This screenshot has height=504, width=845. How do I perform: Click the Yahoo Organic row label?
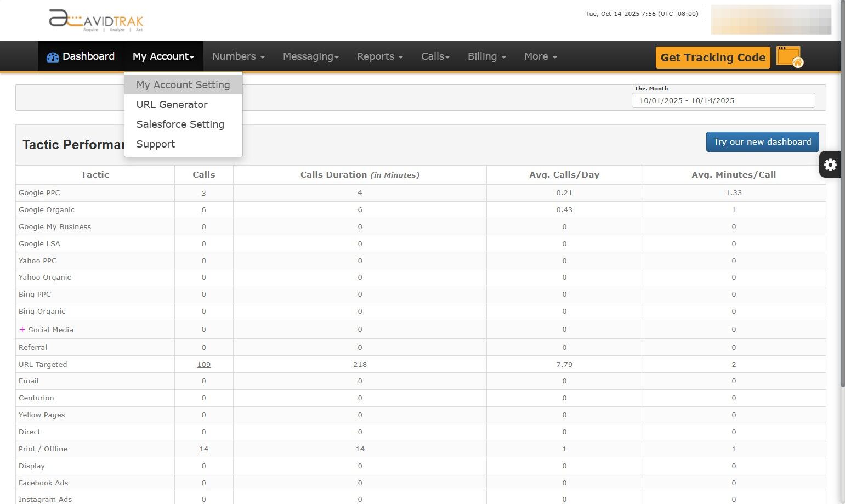(45, 278)
